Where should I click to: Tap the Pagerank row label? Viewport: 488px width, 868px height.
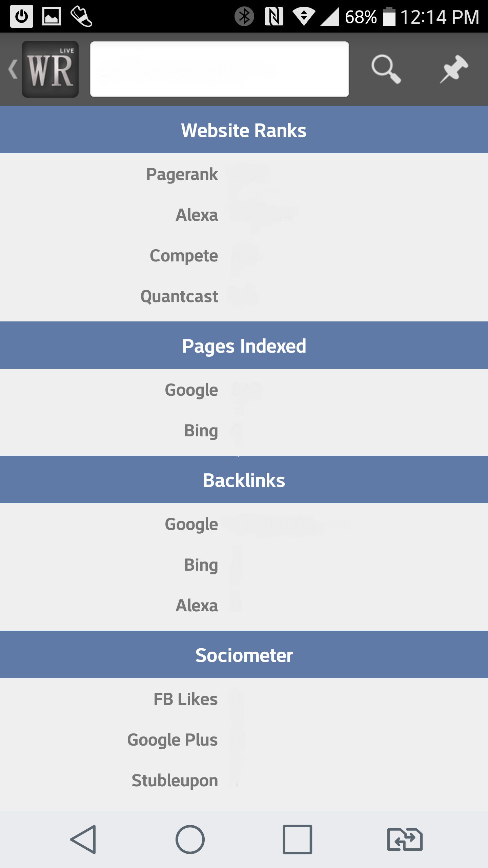(x=182, y=174)
